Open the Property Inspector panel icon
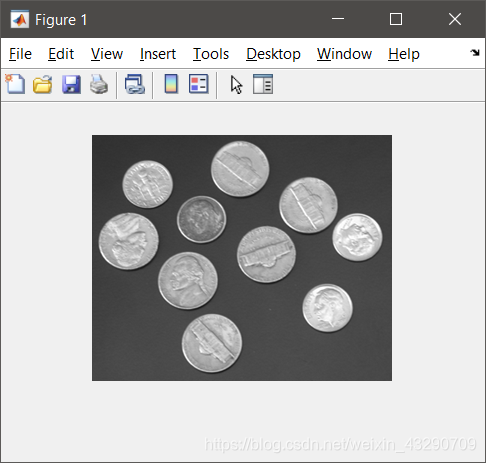 263,84
